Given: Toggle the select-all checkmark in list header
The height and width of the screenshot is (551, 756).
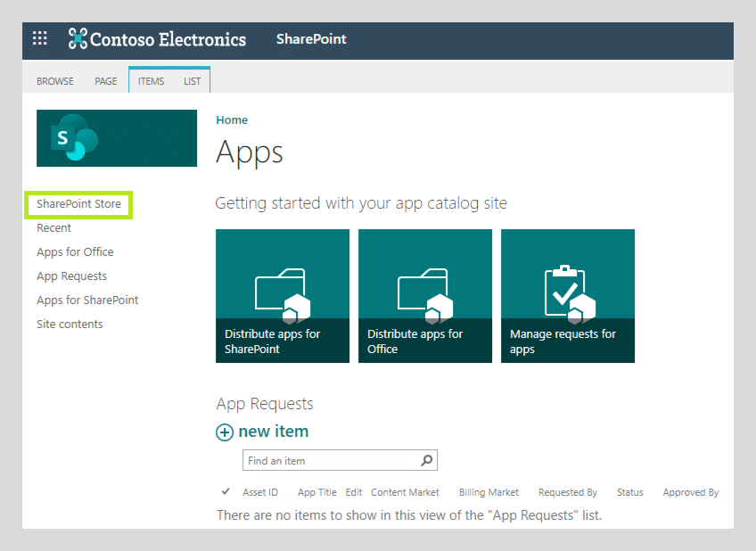Looking at the screenshot, I should pyautogui.click(x=226, y=491).
